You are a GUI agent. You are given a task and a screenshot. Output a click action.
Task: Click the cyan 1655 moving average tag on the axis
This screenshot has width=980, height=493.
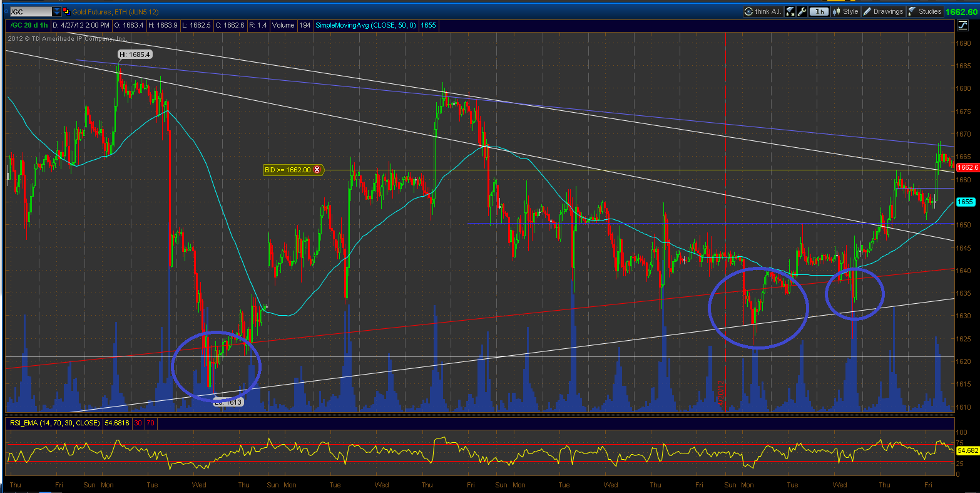coord(965,202)
